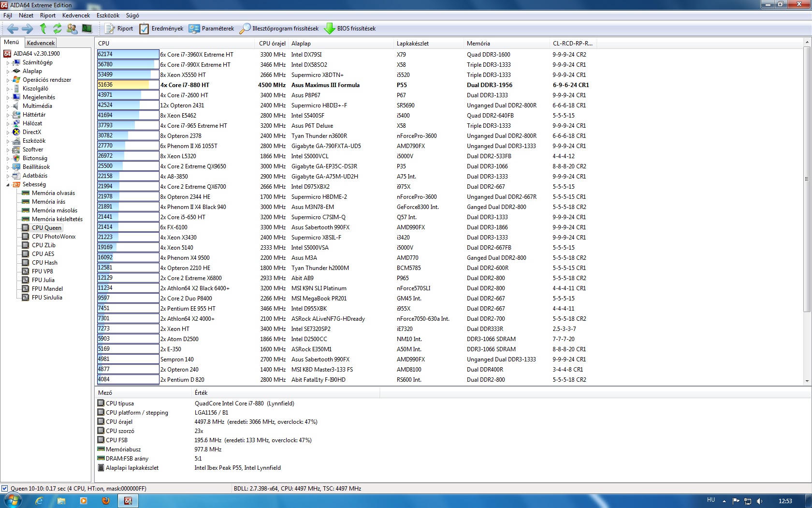812x508 pixels.
Task: Select Memória olvasás benchmark
Action: [x=53, y=193]
